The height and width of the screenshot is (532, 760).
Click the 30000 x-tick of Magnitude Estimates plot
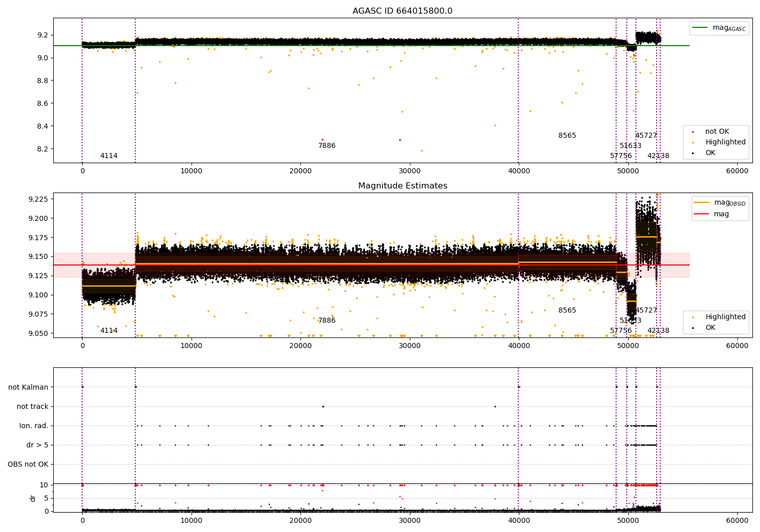pyautogui.click(x=409, y=346)
